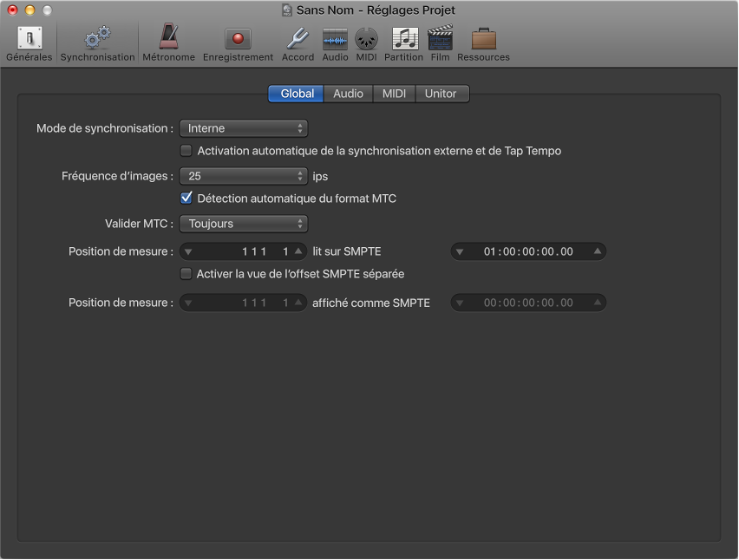
Task: Open the Générales settings pane
Action: pyautogui.click(x=29, y=42)
